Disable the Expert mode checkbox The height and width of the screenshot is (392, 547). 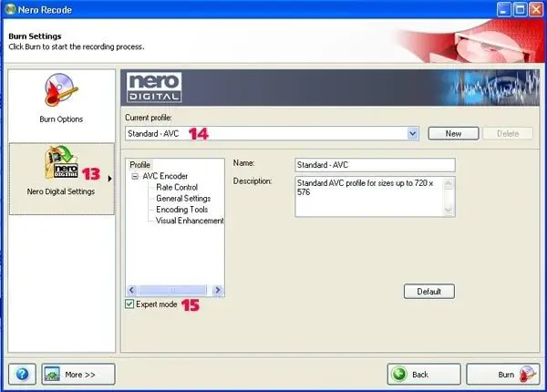[129, 304]
